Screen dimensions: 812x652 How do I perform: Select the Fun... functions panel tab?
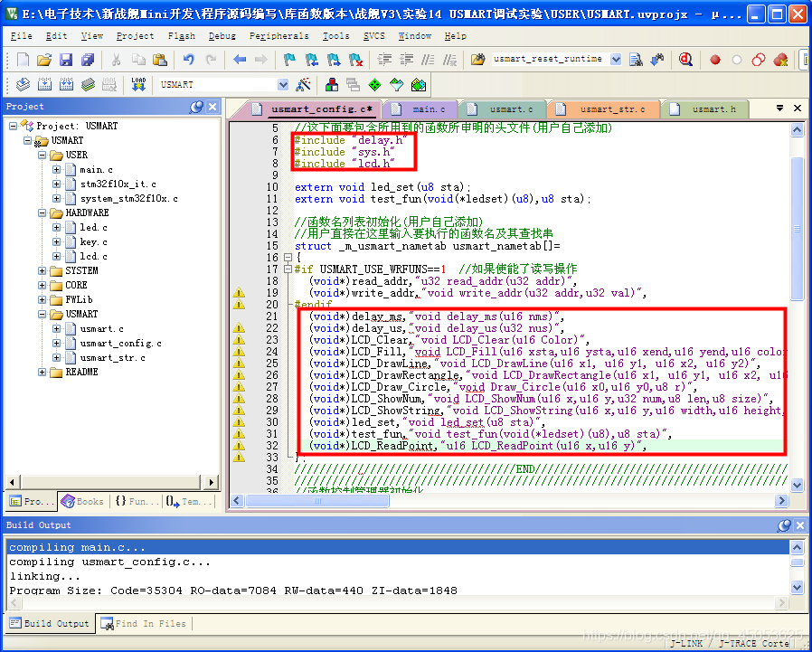point(137,501)
